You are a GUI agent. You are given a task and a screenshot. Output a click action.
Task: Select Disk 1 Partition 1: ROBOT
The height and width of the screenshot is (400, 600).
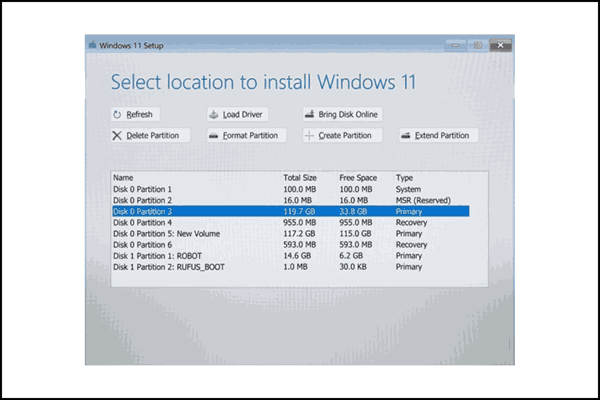tap(291, 256)
